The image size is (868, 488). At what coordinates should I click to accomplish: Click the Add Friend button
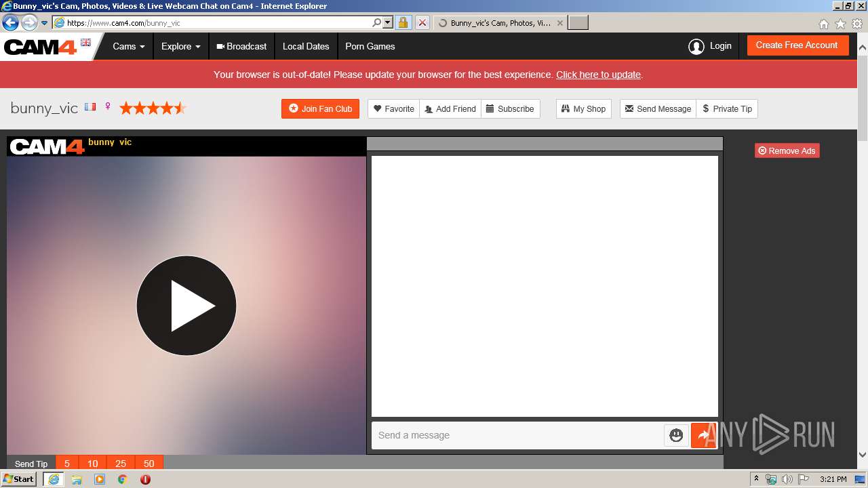tap(450, 108)
